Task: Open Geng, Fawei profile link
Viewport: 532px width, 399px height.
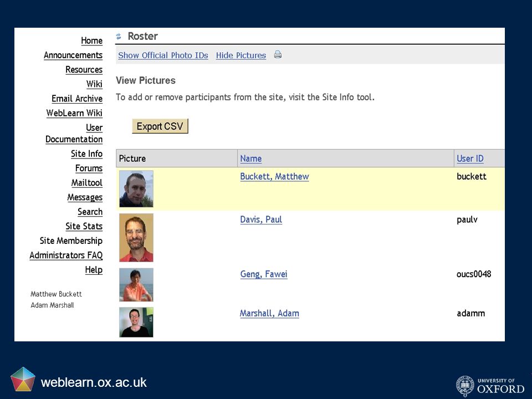Action: click(x=264, y=274)
